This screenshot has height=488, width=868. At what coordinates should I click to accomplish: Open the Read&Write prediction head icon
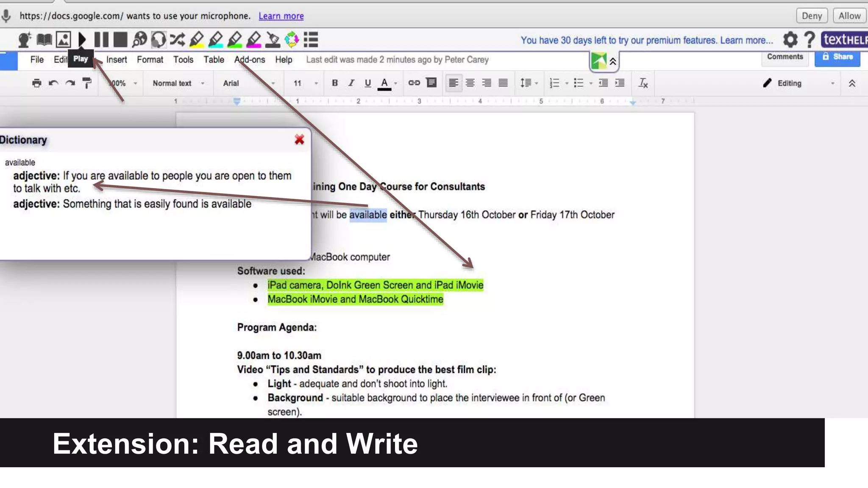click(x=25, y=40)
